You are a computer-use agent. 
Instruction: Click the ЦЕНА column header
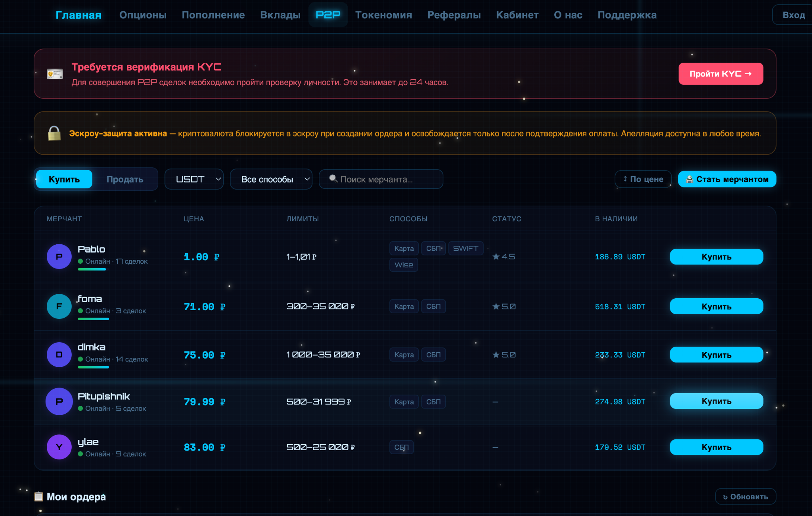pos(193,219)
